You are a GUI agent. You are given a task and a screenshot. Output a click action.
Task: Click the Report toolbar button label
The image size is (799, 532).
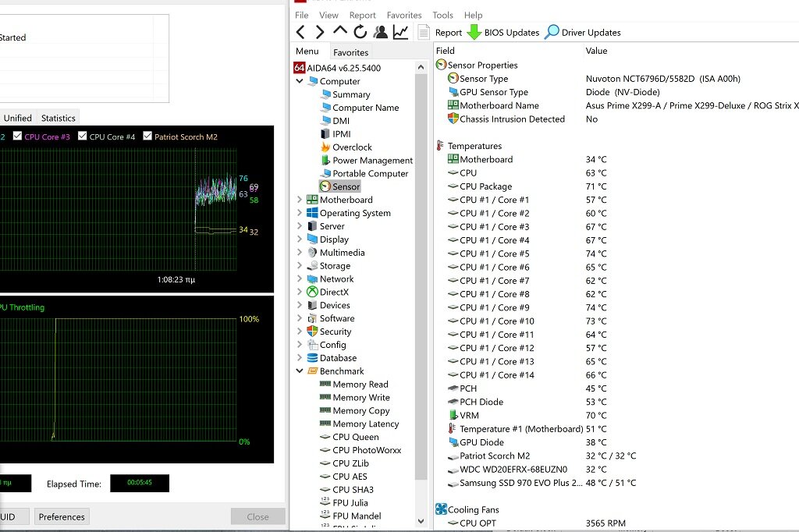pyautogui.click(x=449, y=33)
